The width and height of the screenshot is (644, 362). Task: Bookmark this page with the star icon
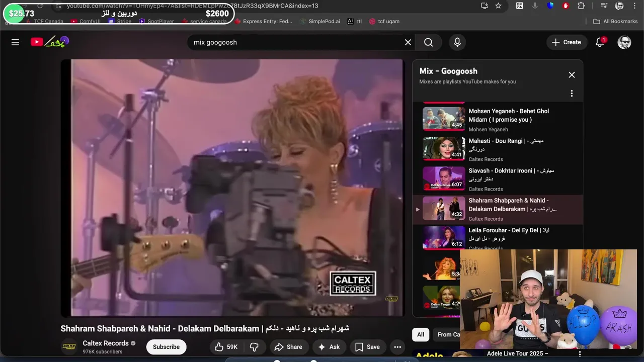498,6
